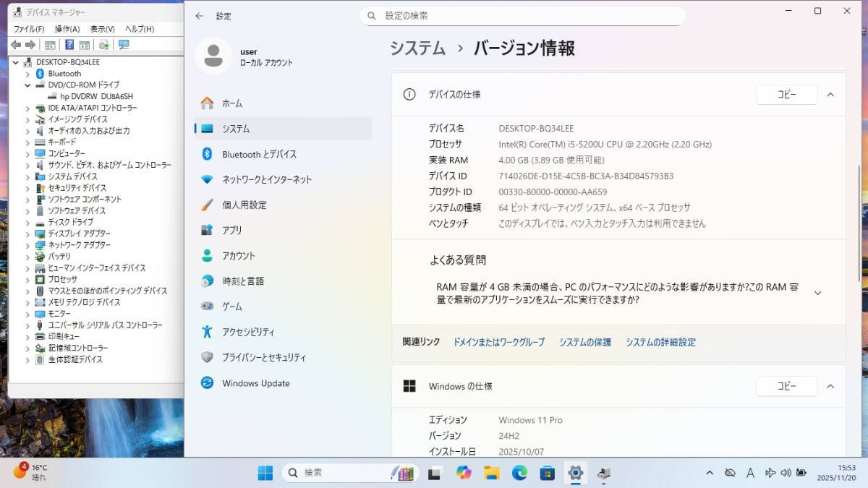Screen dimensions: 868x488
Task: Open the システムの詳細設定 link
Action: pos(660,342)
